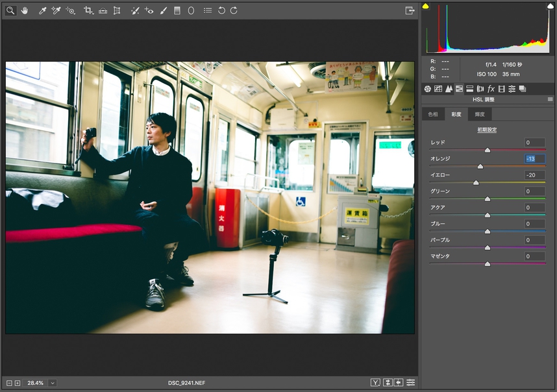Open the Effects (fx) panel
Viewport: 557px width, 392px height.
click(x=491, y=88)
